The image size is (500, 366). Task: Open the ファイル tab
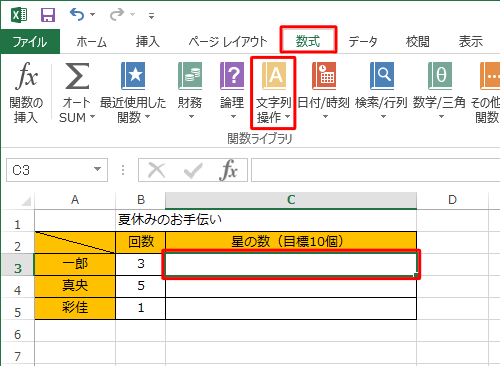(30, 42)
